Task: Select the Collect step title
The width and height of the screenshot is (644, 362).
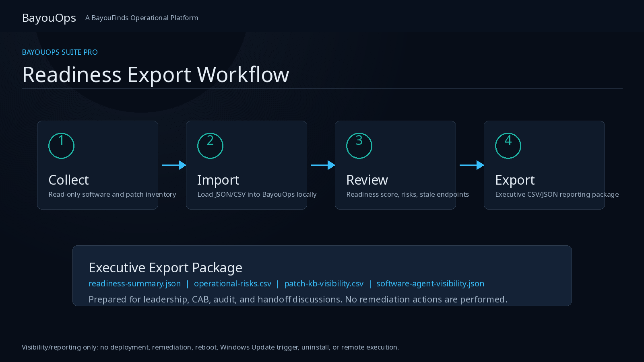Action: (x=68, y=180)
